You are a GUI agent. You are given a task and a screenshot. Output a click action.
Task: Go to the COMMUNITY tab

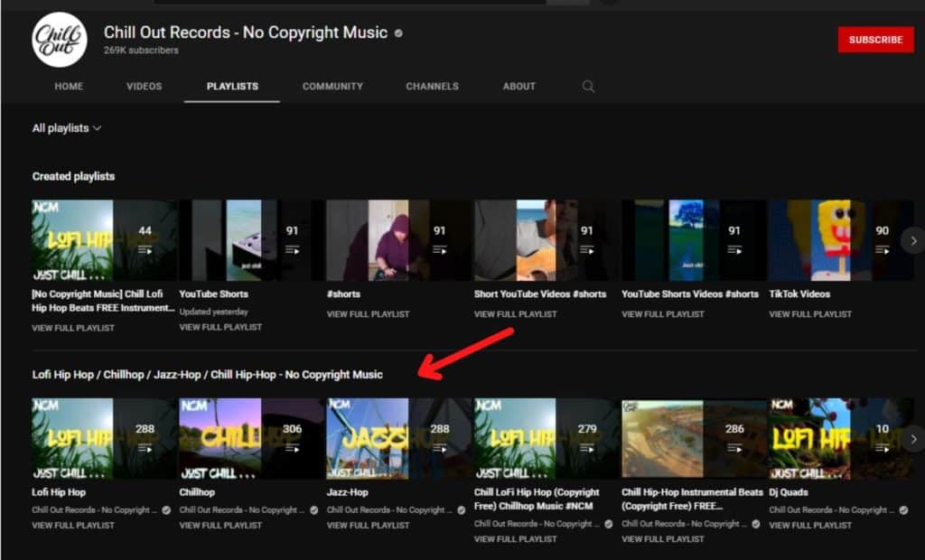coord(332,86)
